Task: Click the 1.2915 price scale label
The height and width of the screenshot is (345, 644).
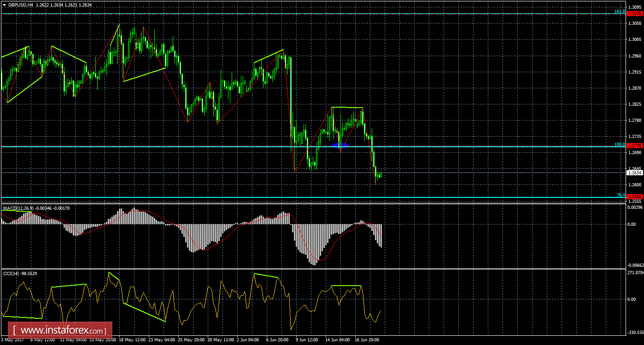Action: (635, 72)
